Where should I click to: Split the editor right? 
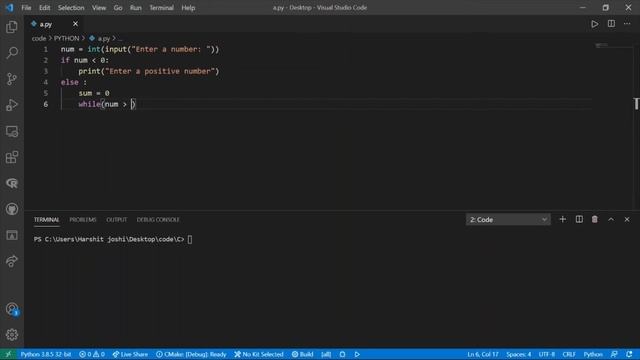point(611,24)
